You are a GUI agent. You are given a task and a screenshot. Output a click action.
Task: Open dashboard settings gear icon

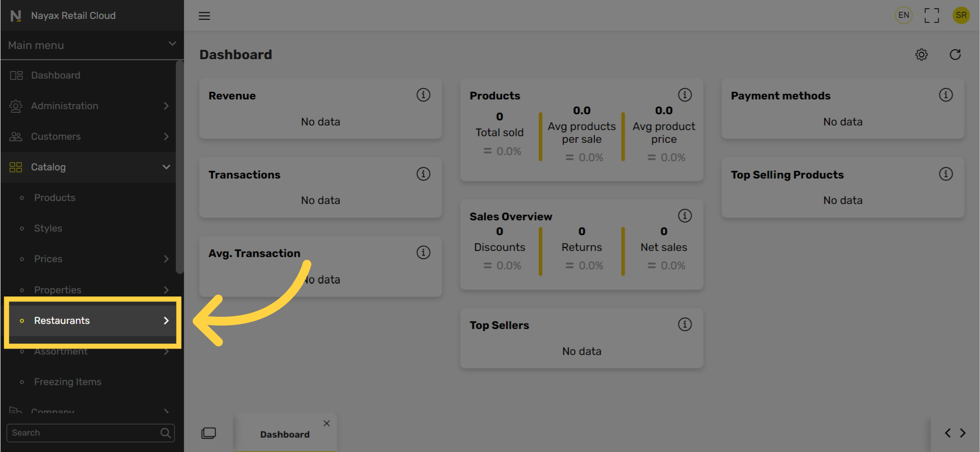pyautogui.click(x=921, y=55)
